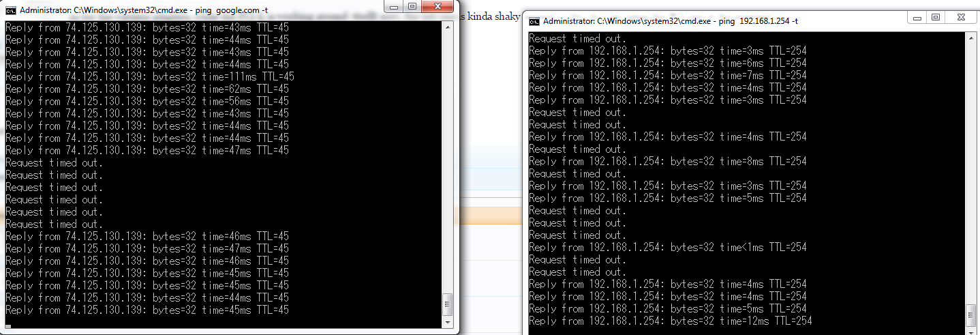Click the reply line showing time=8ms

pyautogui.click(x=668, y=161)
